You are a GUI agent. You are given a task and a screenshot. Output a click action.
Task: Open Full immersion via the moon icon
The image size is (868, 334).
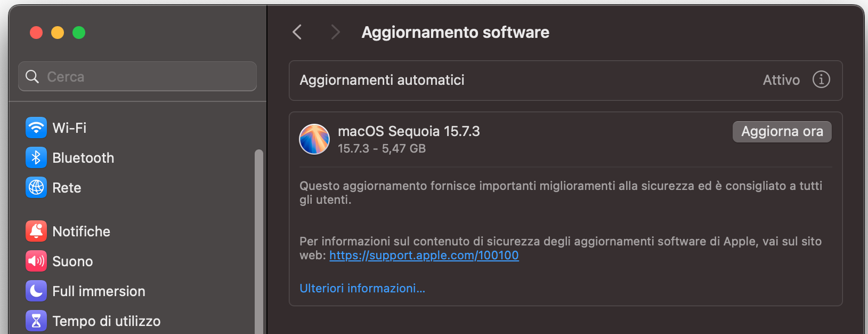click(36, 291)
